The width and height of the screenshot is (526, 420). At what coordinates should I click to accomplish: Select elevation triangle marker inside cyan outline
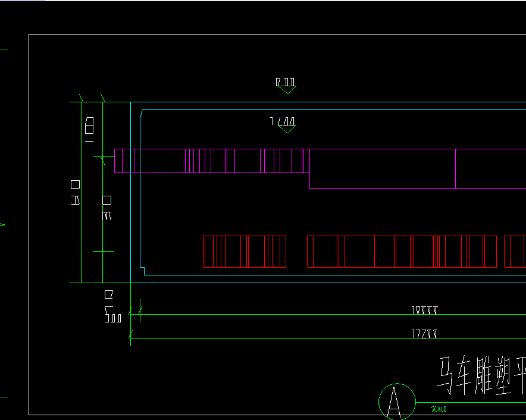click(287, 129)
